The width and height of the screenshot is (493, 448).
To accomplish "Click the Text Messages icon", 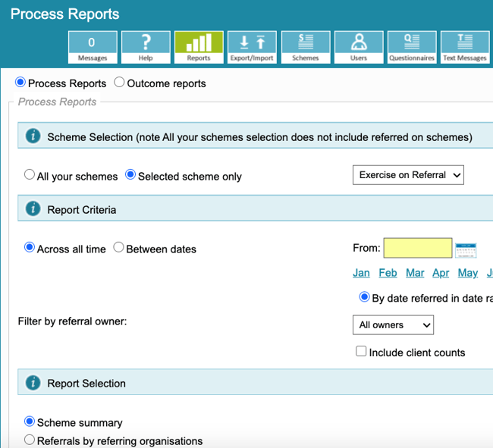I will pyautogui.click(x=465, y=47).
